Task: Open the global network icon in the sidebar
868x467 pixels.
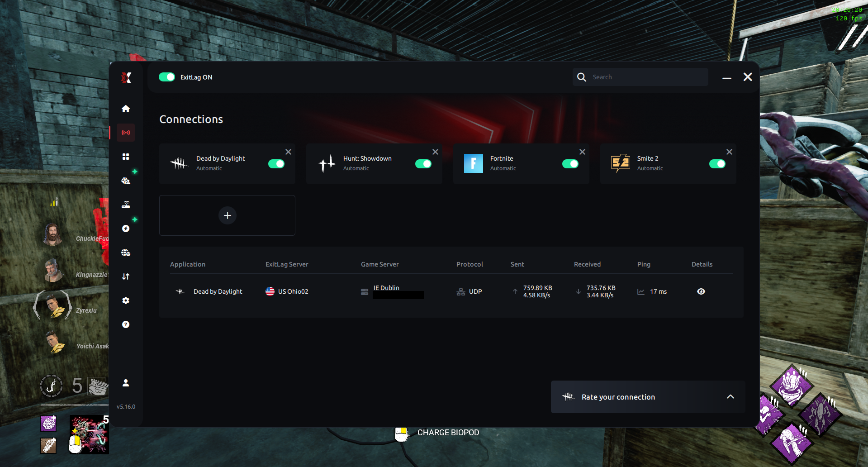Action: (125, 253)
